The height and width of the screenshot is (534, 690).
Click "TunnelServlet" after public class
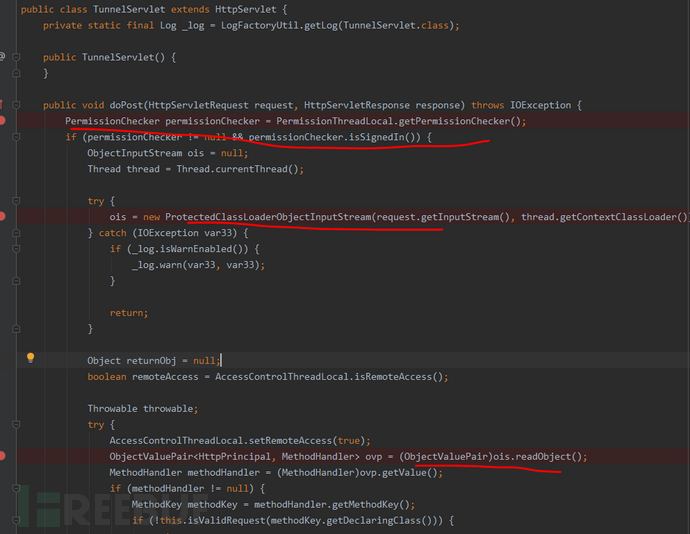tap(129, 9)
